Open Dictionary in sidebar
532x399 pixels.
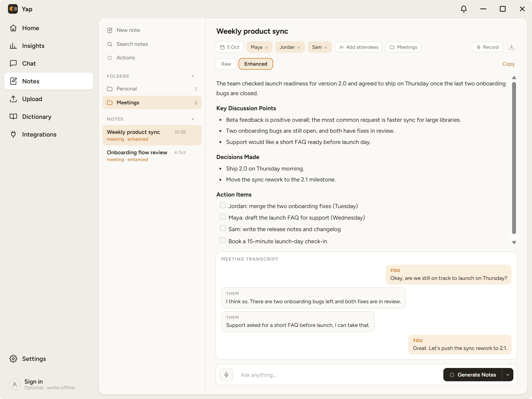click(49, 117)
